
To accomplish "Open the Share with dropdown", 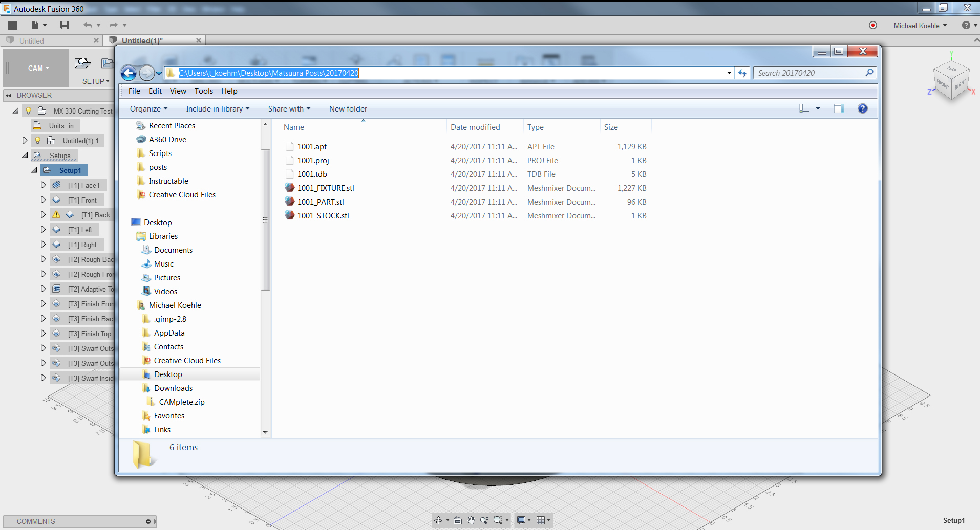I will (289, 109).
